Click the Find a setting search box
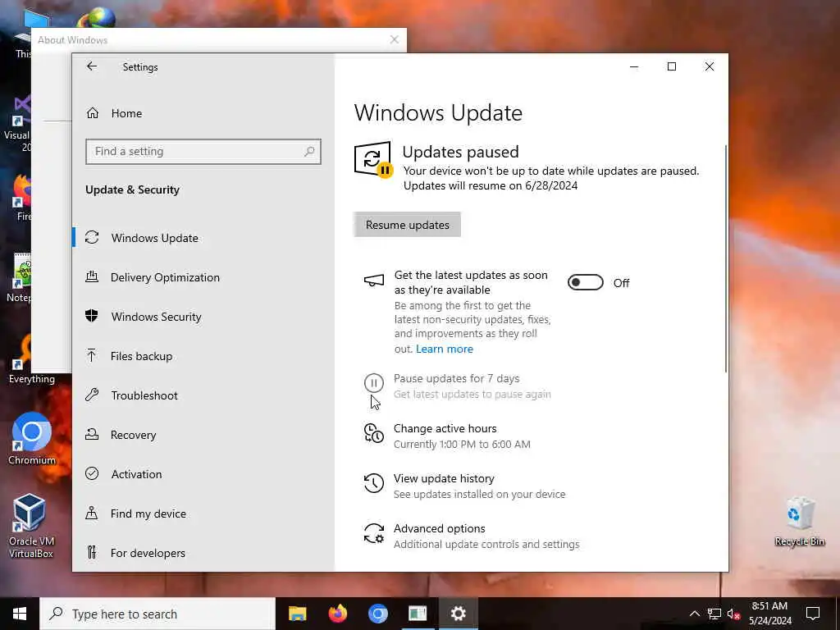Screen dimensions: 840x630 pos(203,152)
